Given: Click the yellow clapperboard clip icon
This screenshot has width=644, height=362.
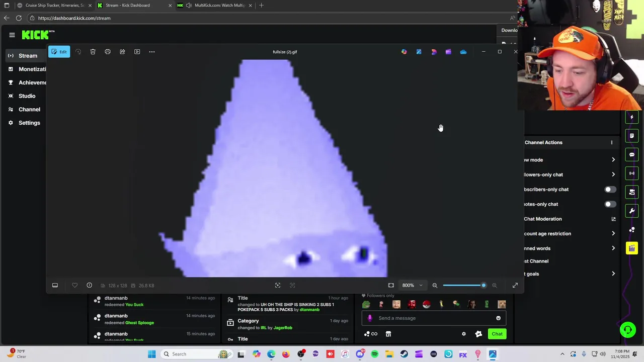Looking at the screenshot, I should point(632,248).
